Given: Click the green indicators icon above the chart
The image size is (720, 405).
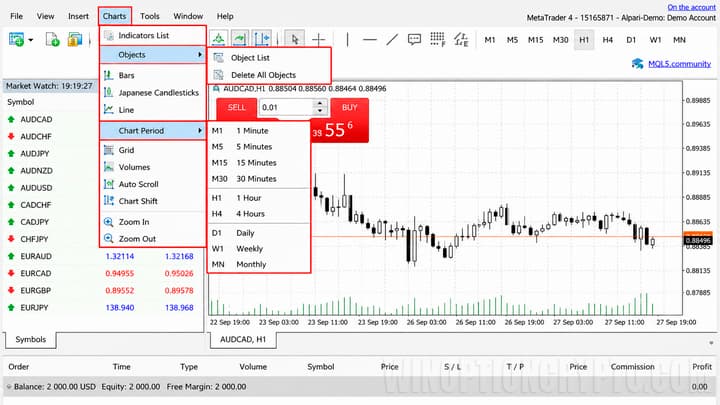Looking at the screenshot, I should pyautogui.click(x=219, y=39).
